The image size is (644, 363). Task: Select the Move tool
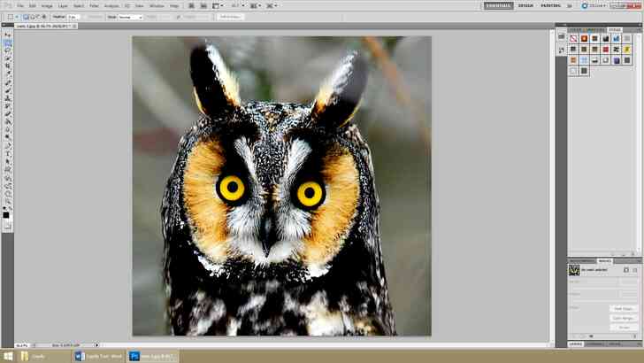[x=7, y=35]
